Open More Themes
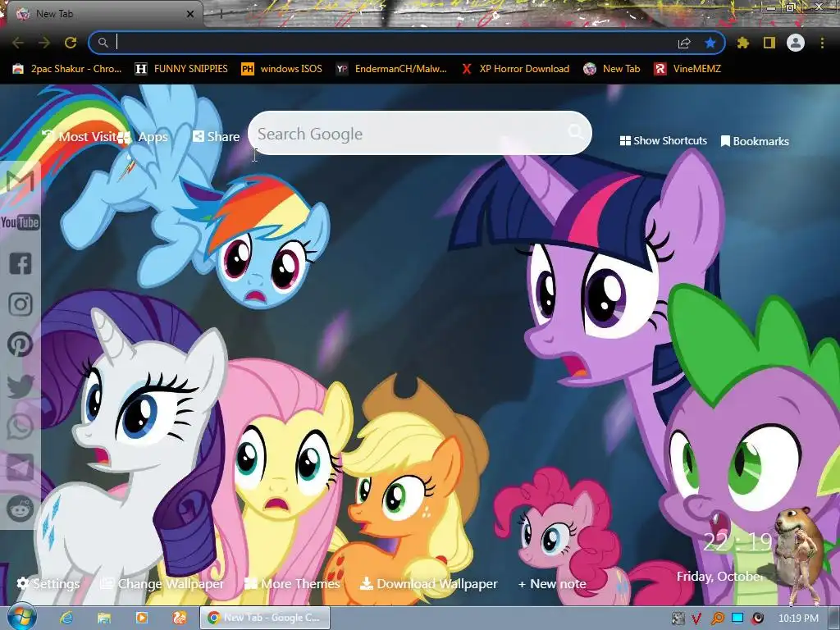Viewport: 840px width, 630px height. coord(293,583)
